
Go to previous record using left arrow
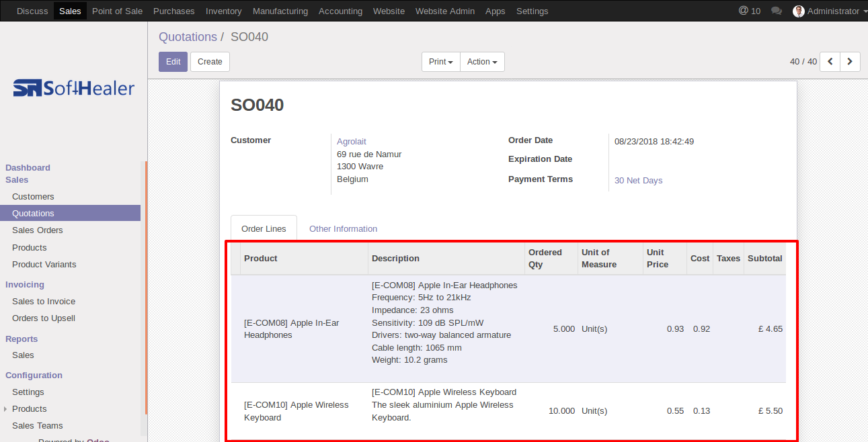click(830, 62)
